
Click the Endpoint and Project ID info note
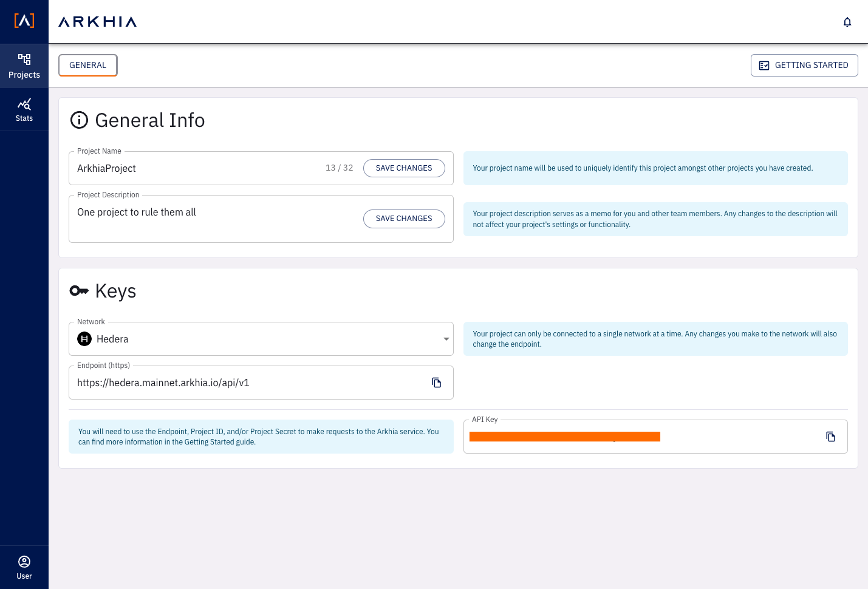(x=261, y=437)
